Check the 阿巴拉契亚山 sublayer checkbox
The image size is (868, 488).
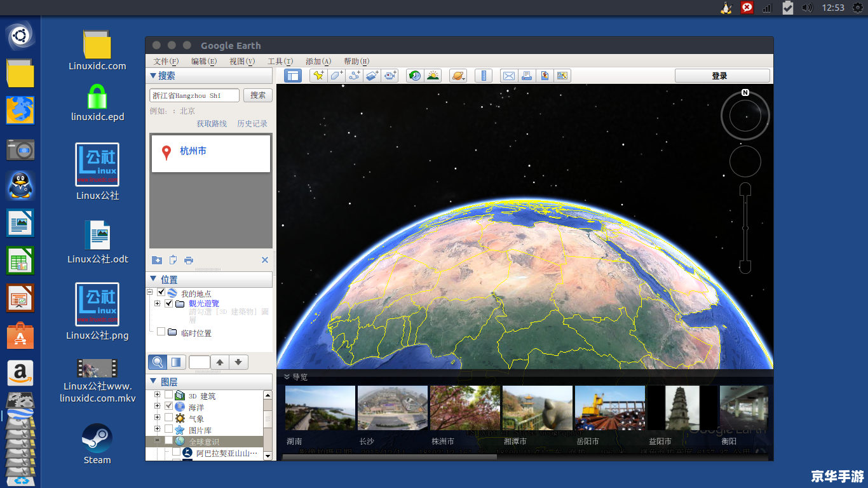click(177, 453)
